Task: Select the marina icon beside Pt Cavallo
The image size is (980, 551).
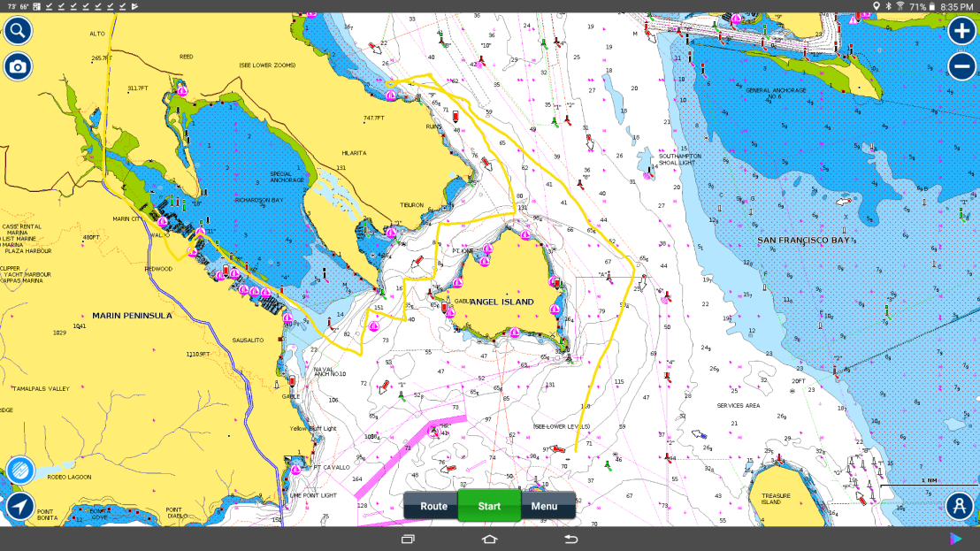Action: tap(295, 469)
